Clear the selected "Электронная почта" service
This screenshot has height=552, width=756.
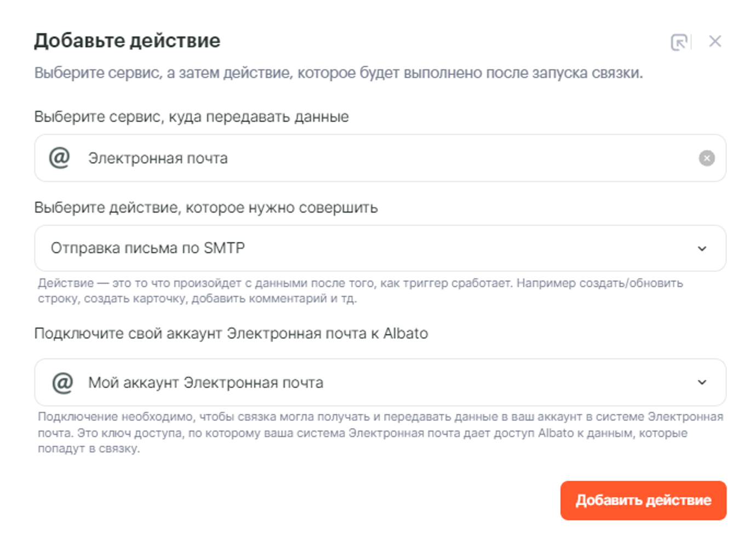click(x=707, y=158)
